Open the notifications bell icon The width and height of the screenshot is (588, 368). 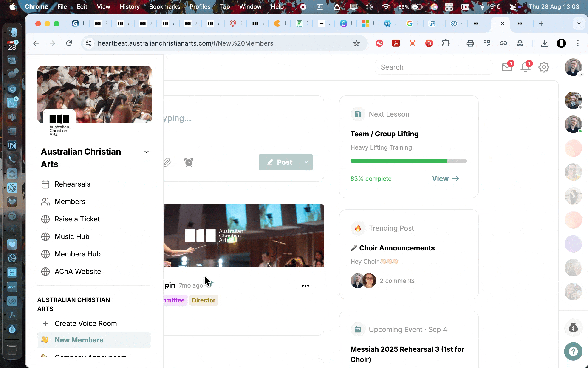point(525,67)
